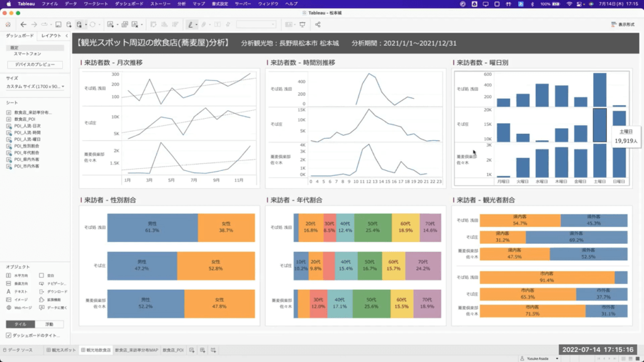Open the レイアウト tab in side pane
644x362 pixels.
point(51,36)
